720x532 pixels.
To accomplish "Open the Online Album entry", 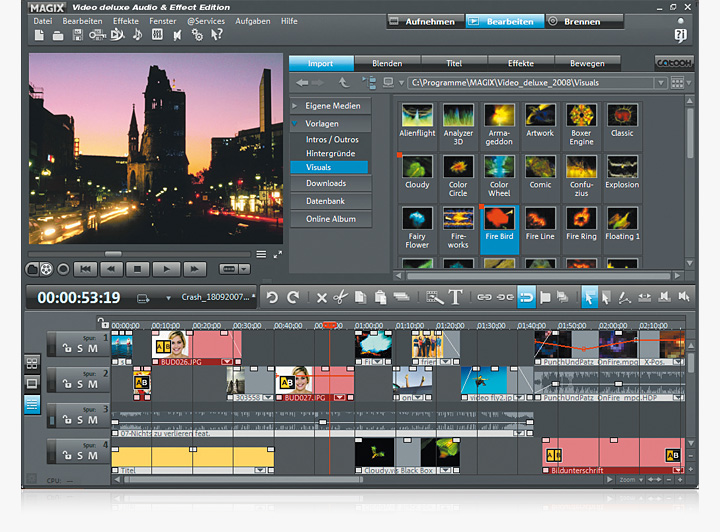I will click(331, 219).
